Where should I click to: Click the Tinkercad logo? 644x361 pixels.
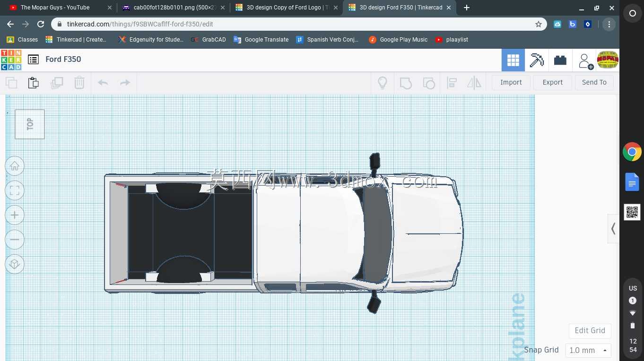tap(11, 60)
